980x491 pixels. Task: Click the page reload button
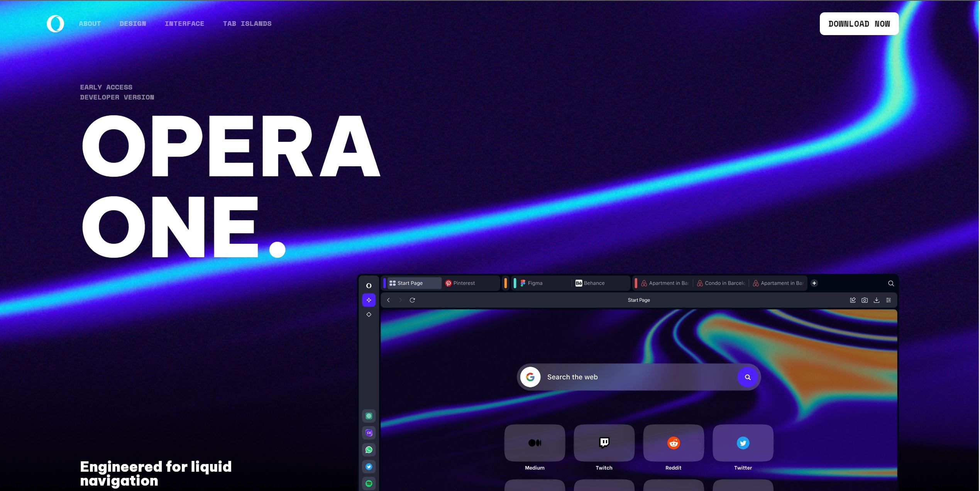click(413, 300)
